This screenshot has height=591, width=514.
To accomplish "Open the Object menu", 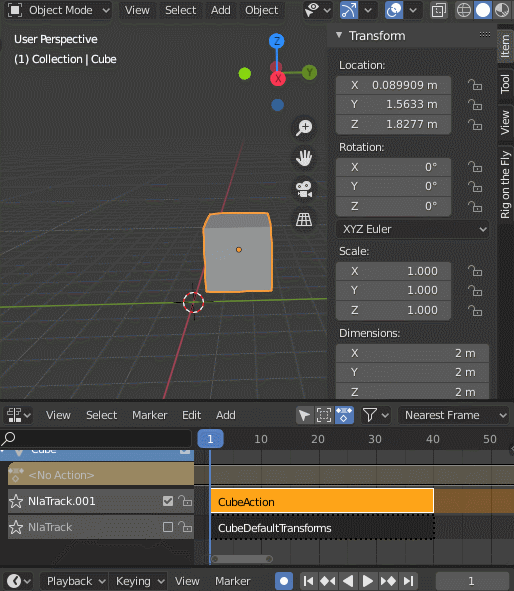I will [x=262, y=10].
